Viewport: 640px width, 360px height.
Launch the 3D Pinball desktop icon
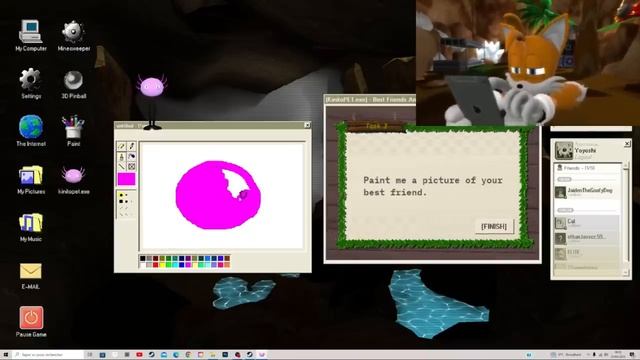[x=73, y=84]
